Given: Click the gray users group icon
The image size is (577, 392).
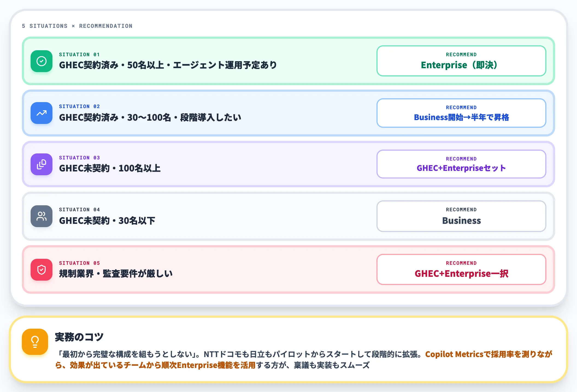Looking at the screenshot, I should 42,216.
